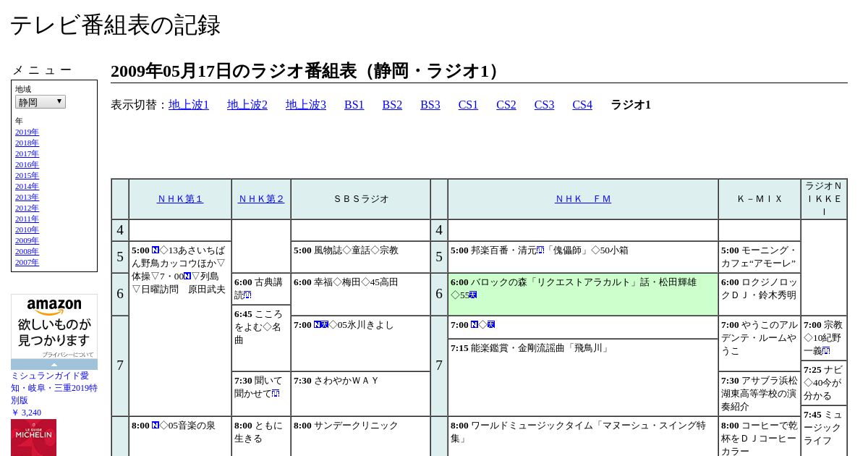Open Amazon プライバシーについて notice
Screen dimensions: 868x456
coord(67,355)
